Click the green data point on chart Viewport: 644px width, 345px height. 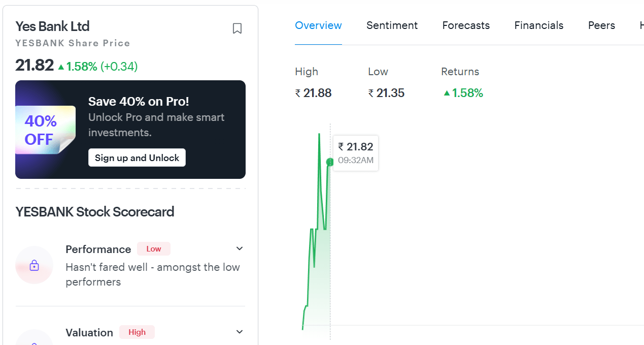click(x=330, y=162)
